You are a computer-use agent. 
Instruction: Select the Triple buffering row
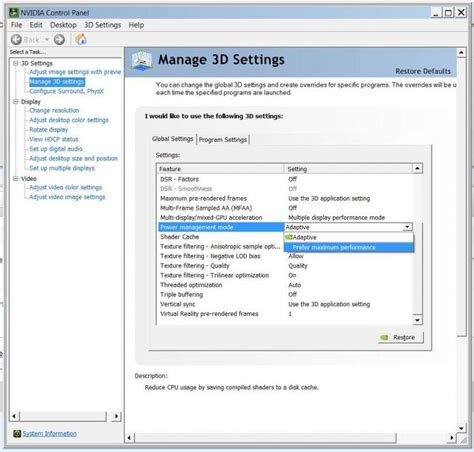coord(285,295)
